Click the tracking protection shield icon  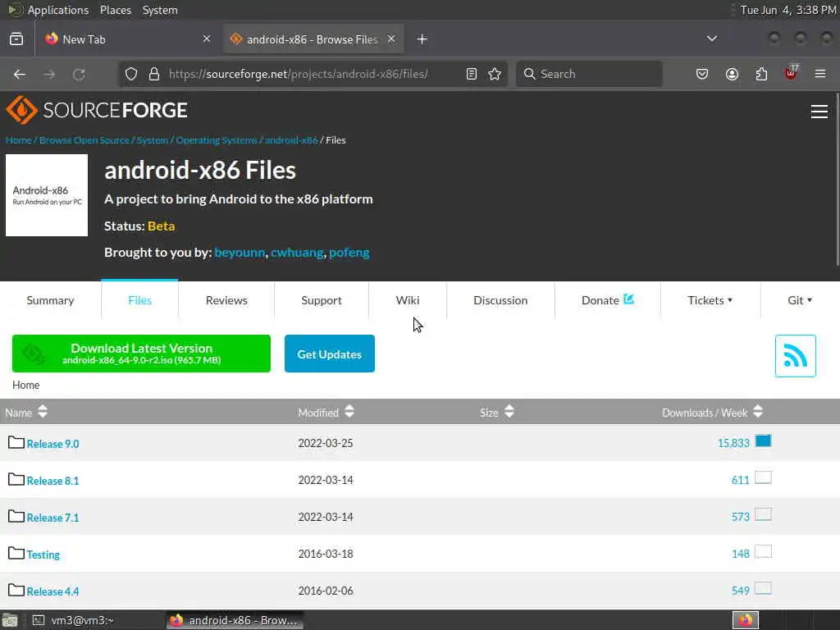tap(131, 74)
